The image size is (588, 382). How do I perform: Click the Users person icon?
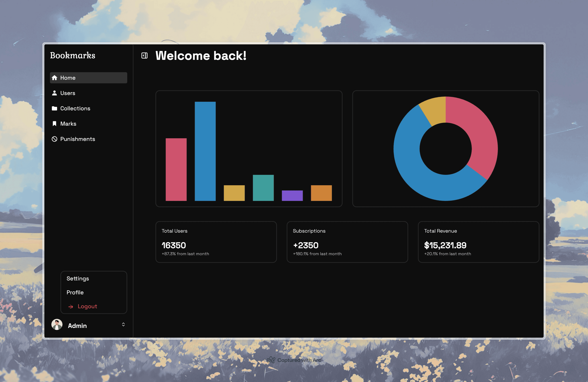54,93
